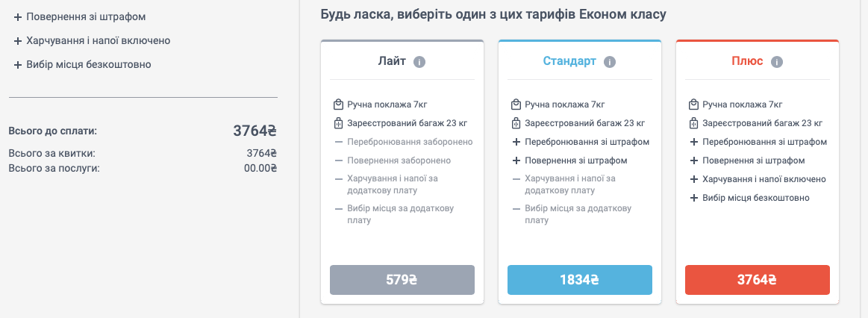Click hand luggage bag icon in Лайт card
This screenshot has height=318, width=868.
tap(338, 105)
